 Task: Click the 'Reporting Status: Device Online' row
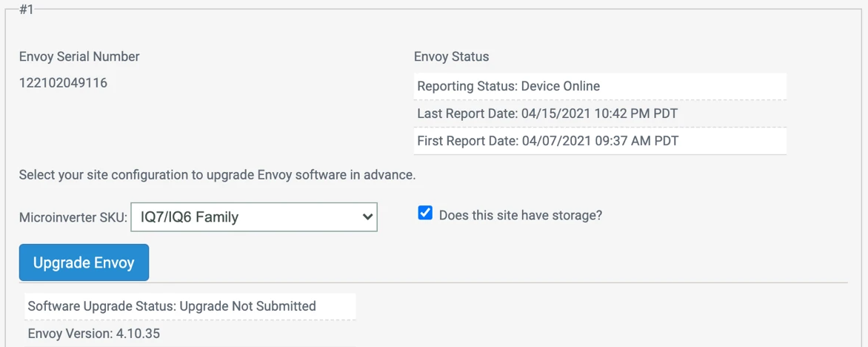600,87
